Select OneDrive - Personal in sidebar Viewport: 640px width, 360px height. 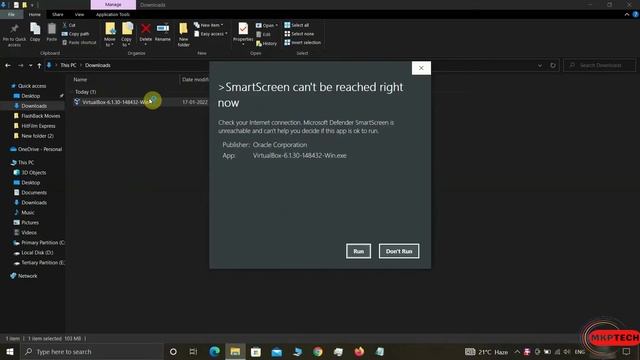(x=40, y=149)
